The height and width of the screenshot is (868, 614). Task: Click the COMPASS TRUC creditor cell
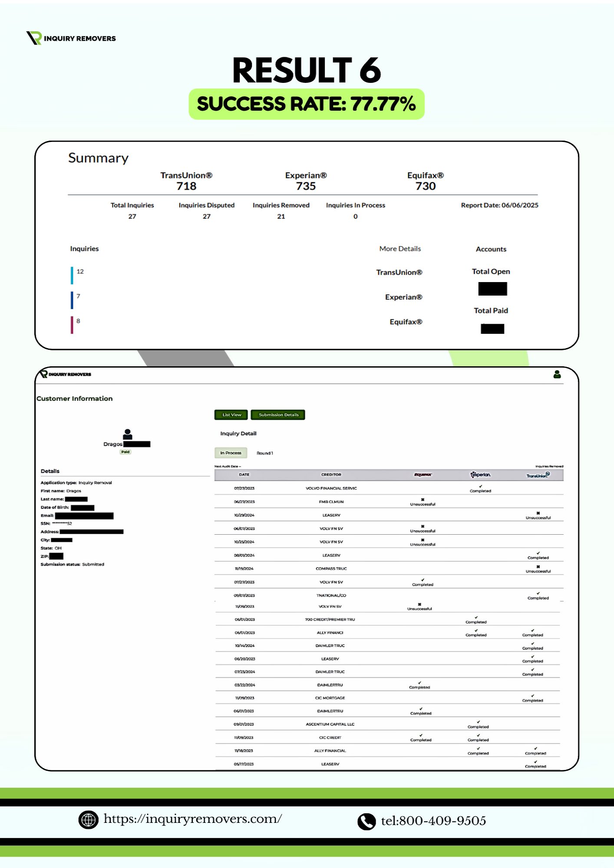[331, 569]
